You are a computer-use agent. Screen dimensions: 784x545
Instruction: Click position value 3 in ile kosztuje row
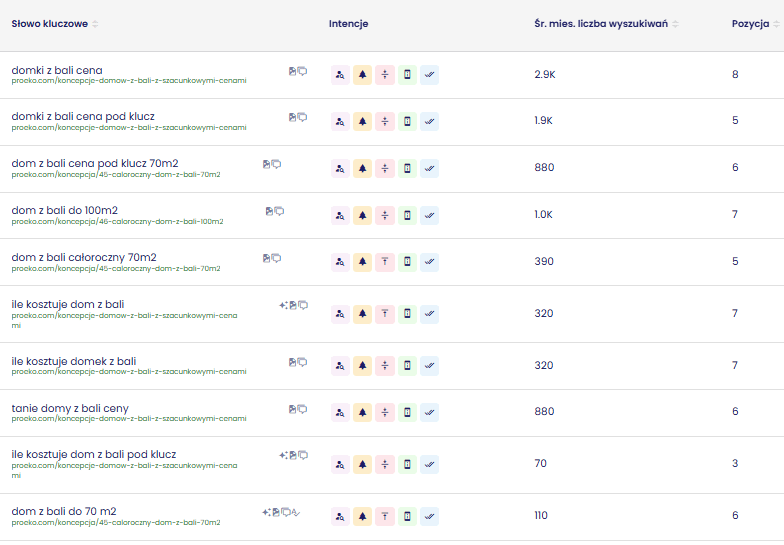pyautogui.click(x=735, y=464)
